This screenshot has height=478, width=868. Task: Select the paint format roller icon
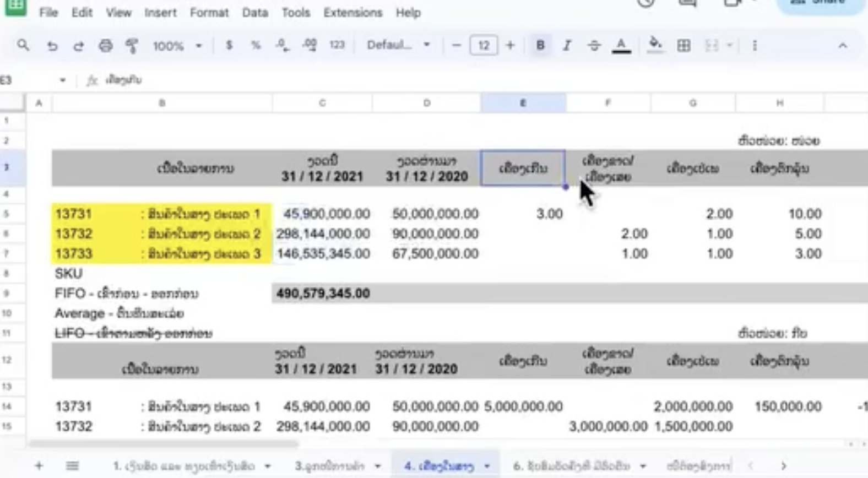(132, 46)
